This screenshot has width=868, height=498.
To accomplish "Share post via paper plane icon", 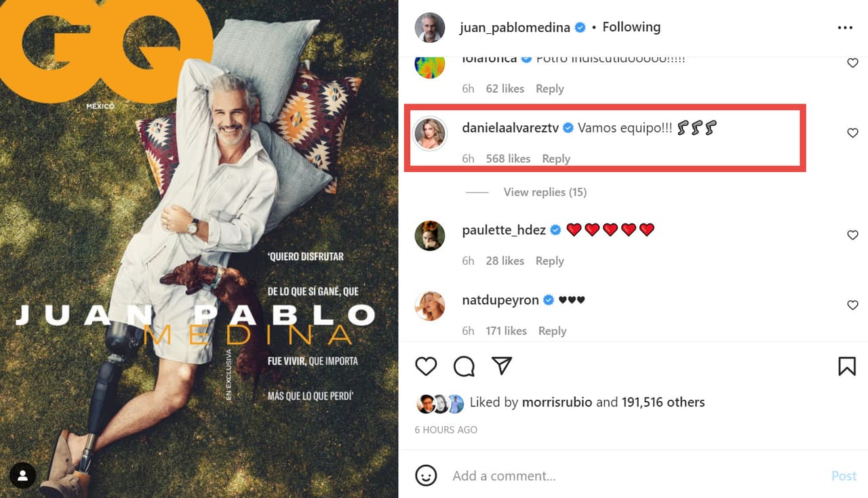I will [x=501, y=366].
